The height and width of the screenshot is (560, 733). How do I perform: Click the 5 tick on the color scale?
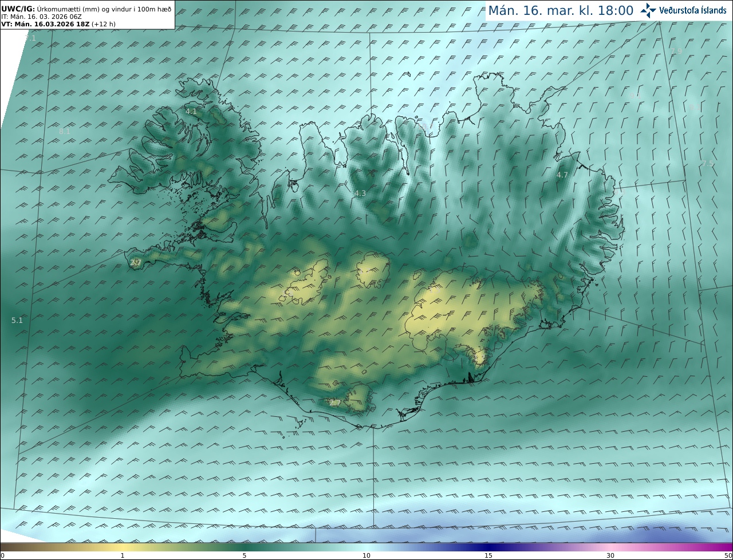(x=245, y=555)
